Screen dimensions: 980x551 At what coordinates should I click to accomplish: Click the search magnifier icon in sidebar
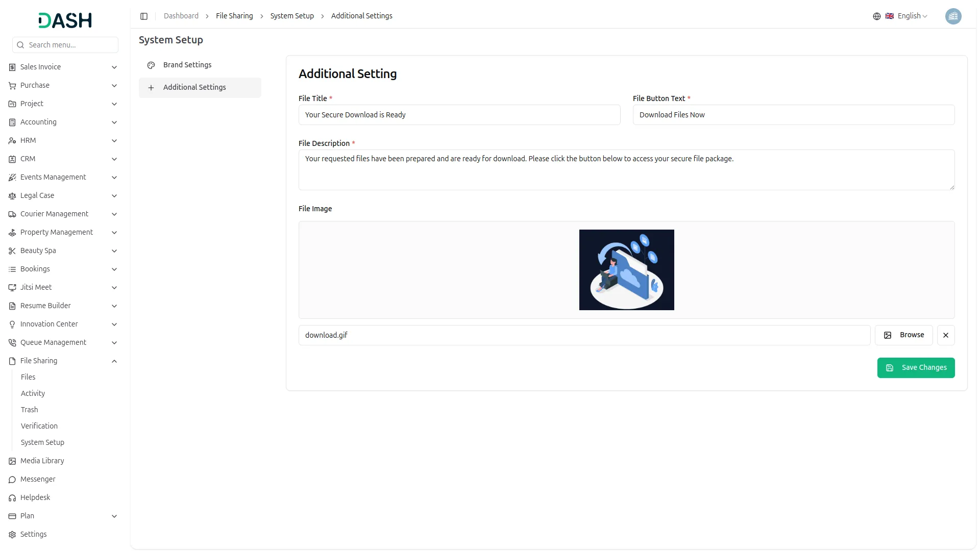point(20,45)
